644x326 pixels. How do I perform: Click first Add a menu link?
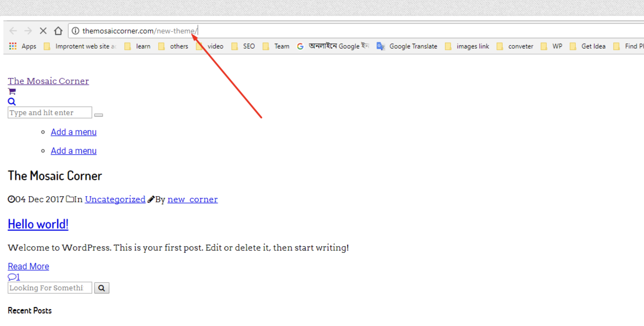pyautogui.click(x=74, y=132)
